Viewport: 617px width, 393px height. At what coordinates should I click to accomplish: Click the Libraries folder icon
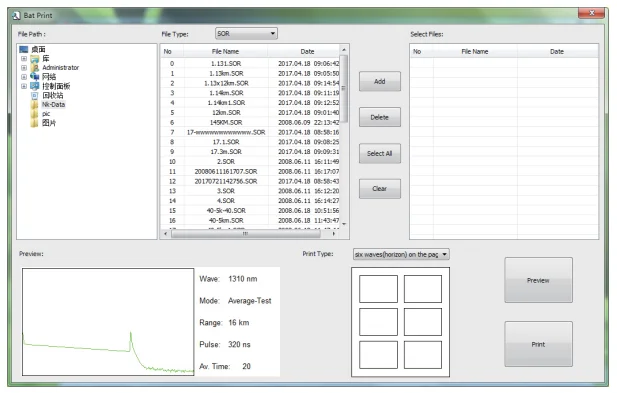(x=35, y=59)
